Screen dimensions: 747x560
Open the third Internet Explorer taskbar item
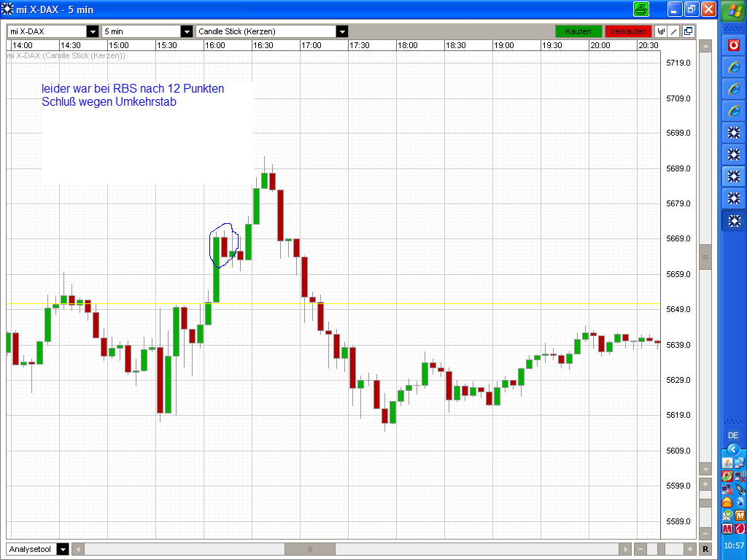click(x=734, y=111)
